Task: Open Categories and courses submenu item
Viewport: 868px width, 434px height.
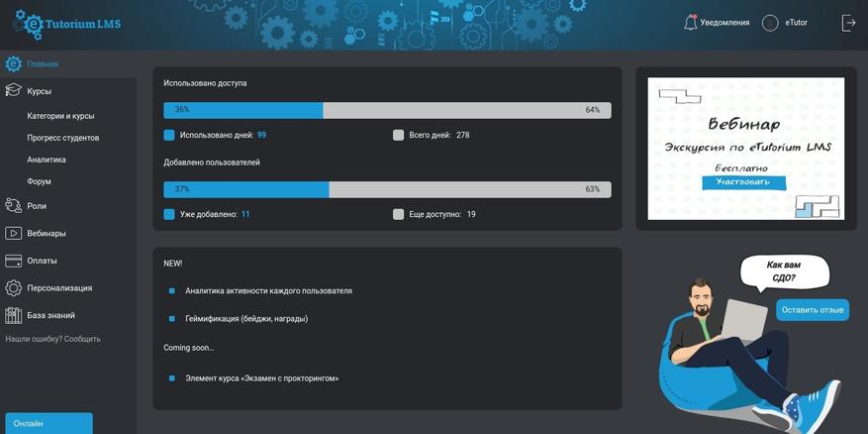Action: pyautogui.click(x=60, y=116)
